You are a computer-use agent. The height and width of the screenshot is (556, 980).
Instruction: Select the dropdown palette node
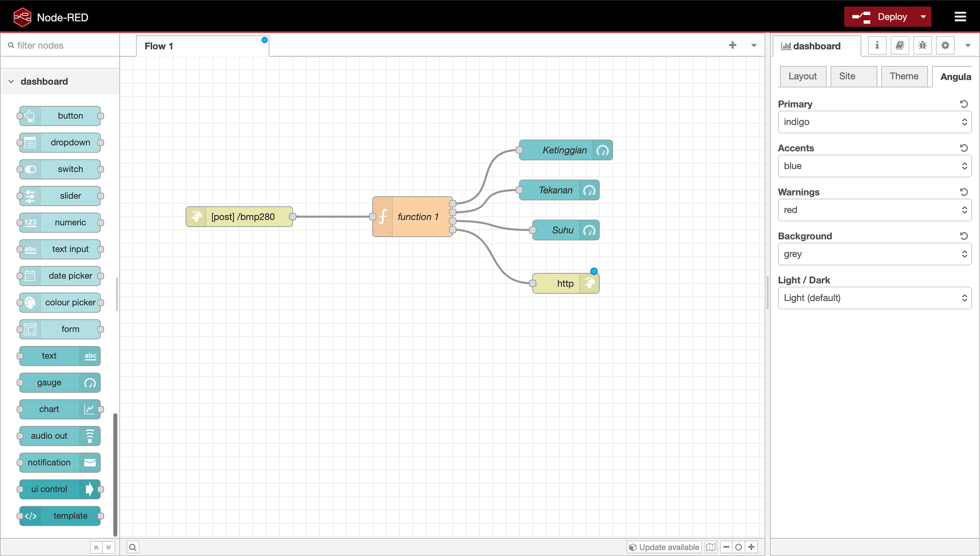(x=60, y=142)
